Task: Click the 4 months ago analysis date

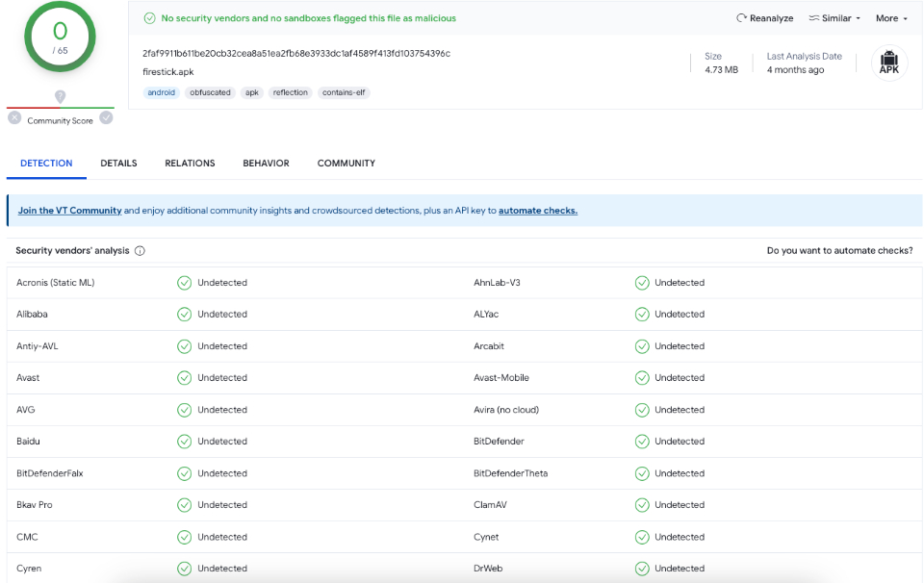Action: point(796,69)
